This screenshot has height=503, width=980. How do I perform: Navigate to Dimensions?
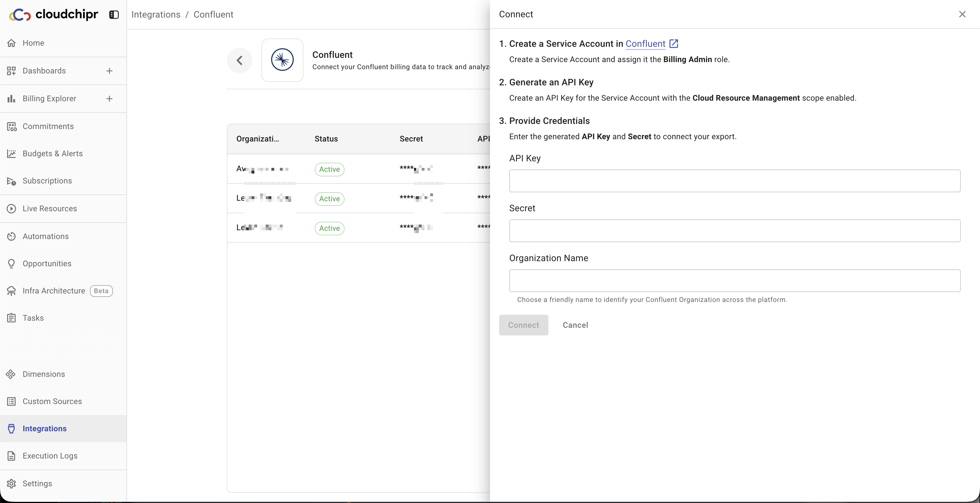43,374
